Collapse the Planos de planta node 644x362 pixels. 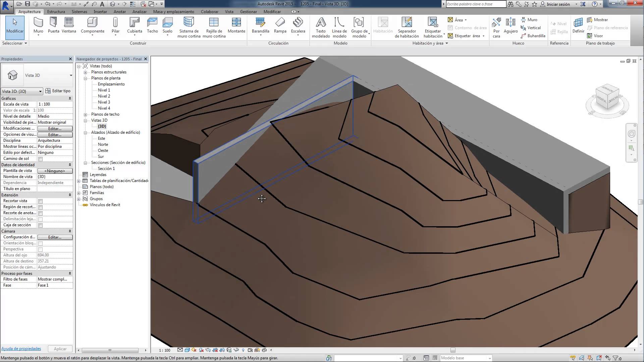(x=86, y=78)
